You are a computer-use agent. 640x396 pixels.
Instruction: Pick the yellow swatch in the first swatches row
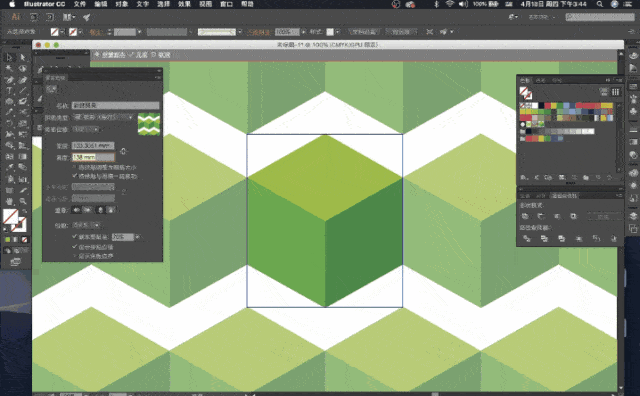click(x=554, y=106)
